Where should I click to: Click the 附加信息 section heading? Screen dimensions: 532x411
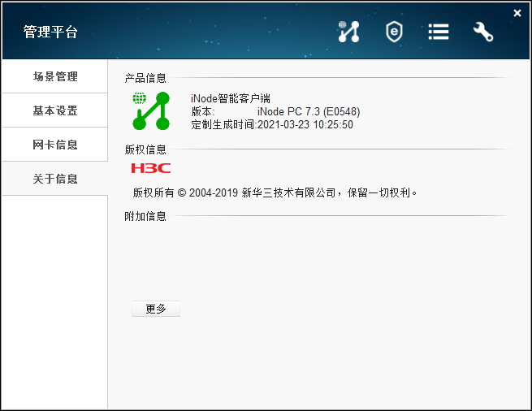(x=145, y=216)
